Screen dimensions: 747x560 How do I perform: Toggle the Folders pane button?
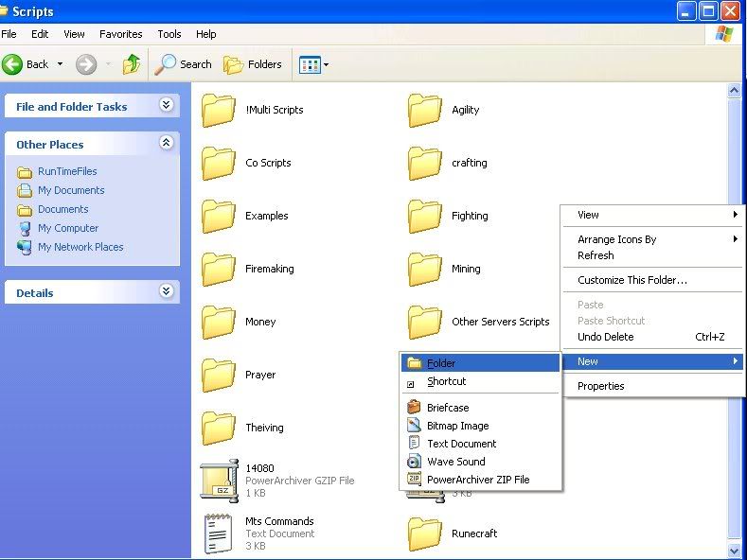point(253,64)
